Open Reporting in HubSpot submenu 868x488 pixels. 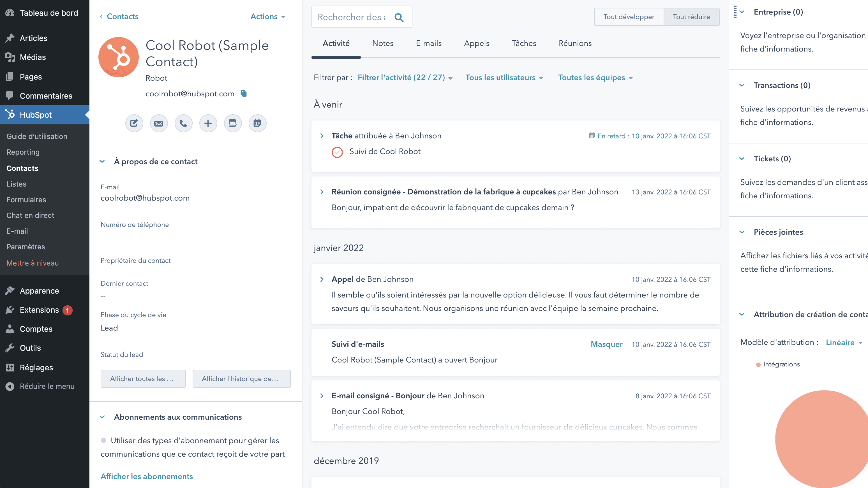tap(23, 152)
